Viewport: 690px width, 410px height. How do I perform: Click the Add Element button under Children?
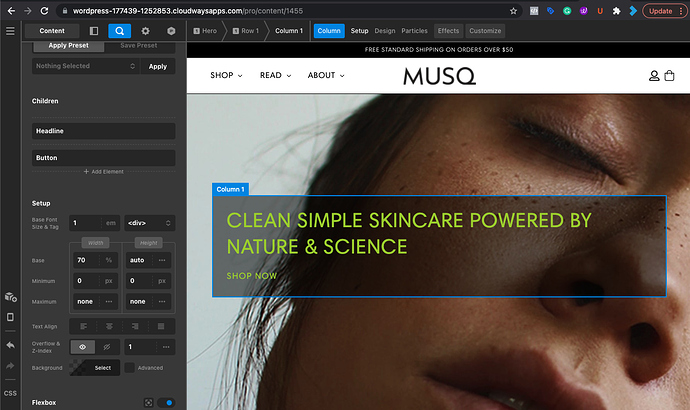coord(104,172)
